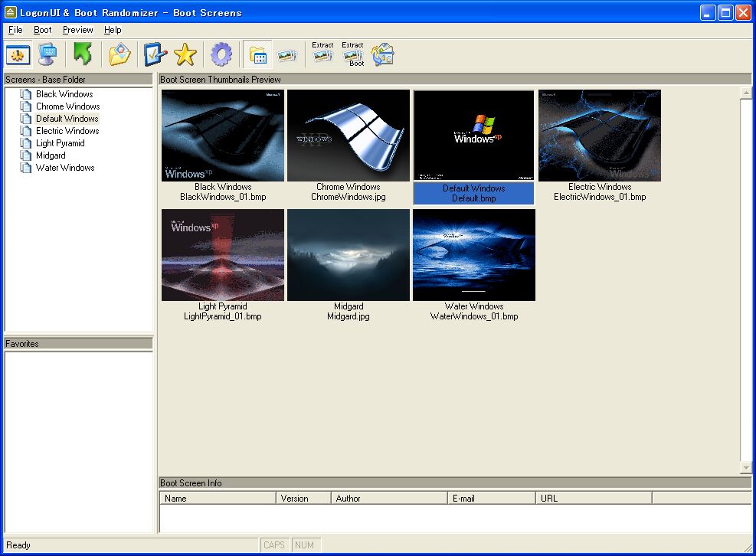This screenshot has width=756, height=556.
Task: Click the highlighted Default.bmp label
Action: click(473, 198)
